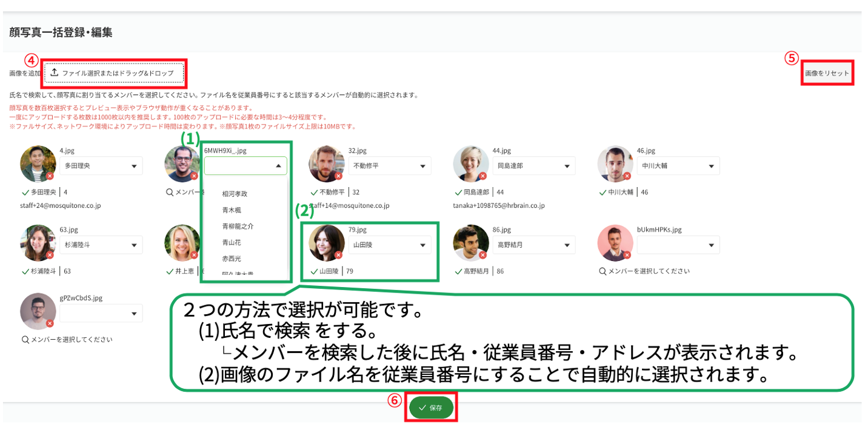Remove the photo 32.jpg using its red X badge

click(338, 176)
